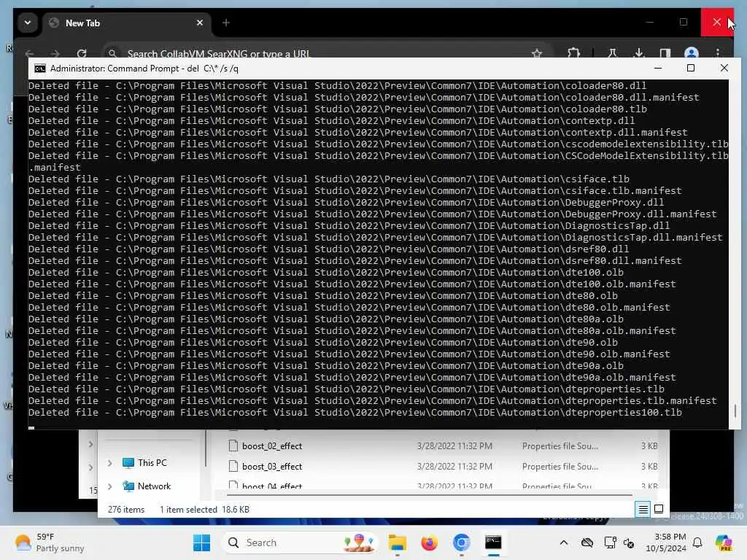Open the Copilot preview icon
This screenshot has width=747, height=560.
coord(724,542)
